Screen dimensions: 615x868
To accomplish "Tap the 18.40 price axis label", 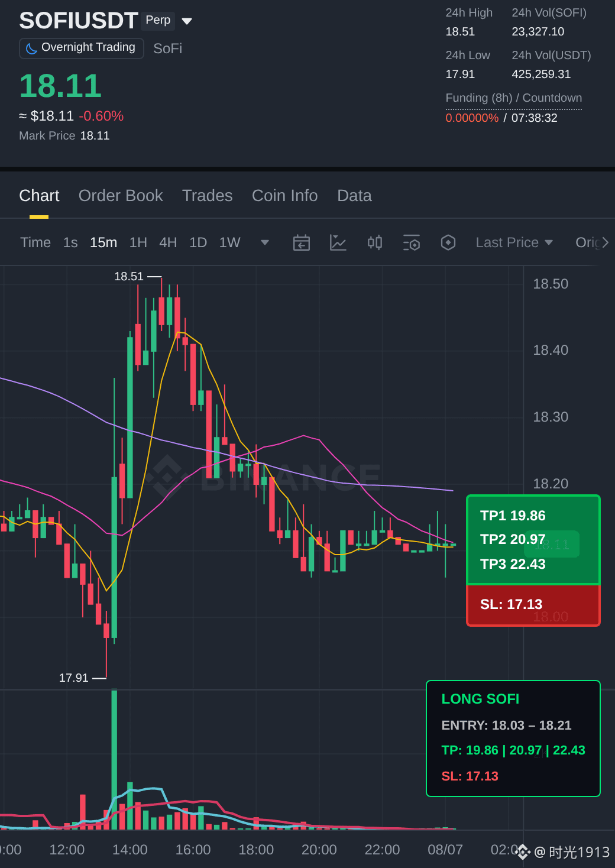I will point(551,351).
